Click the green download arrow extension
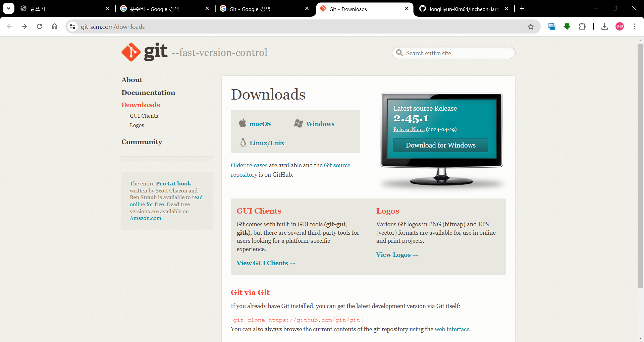 567,26
